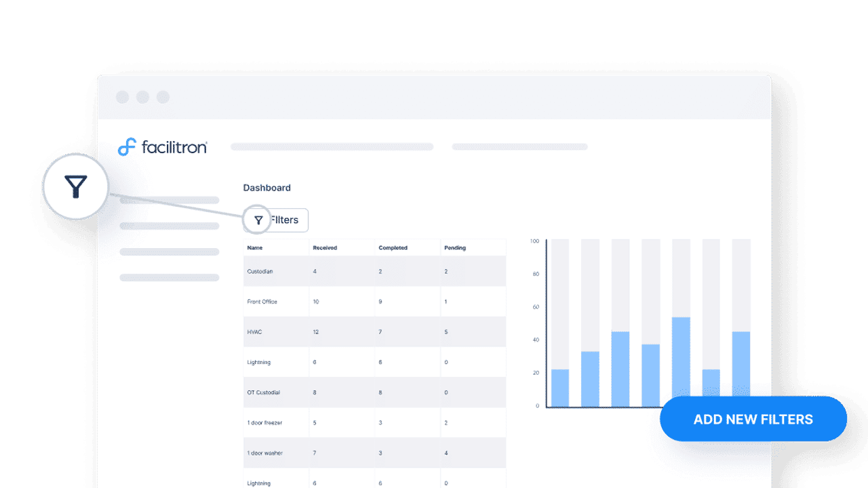
Task: Select the 1 door freezer row name
Action: coord(264,423)
